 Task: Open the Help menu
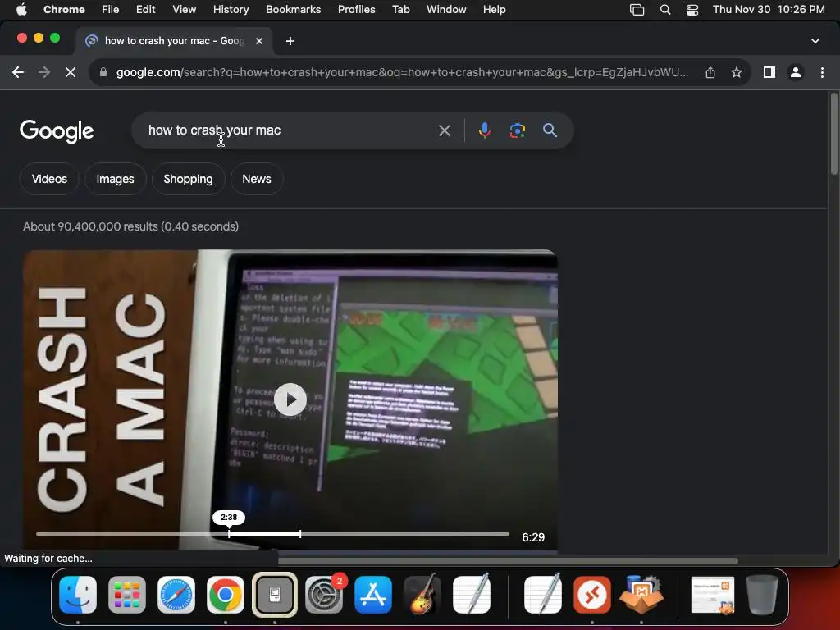click(x=494, y=10)
